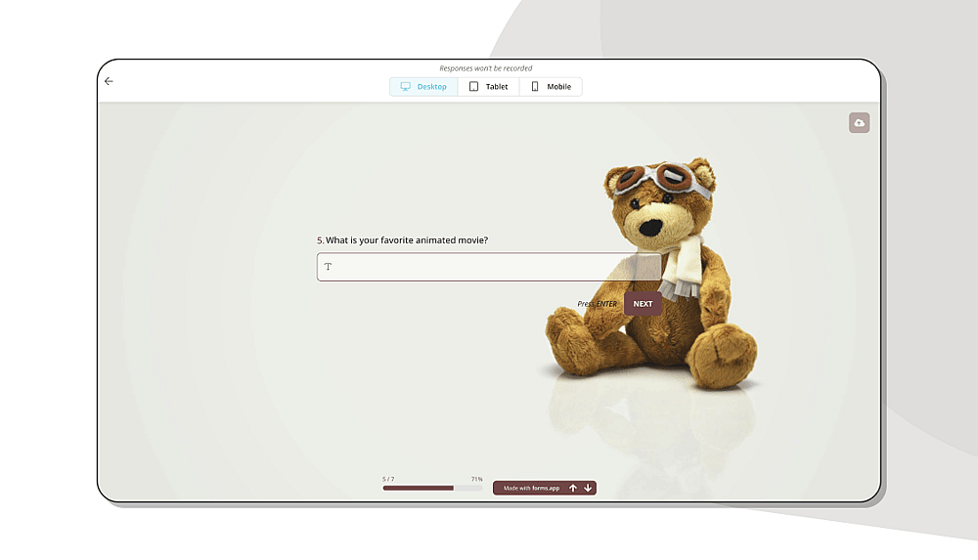This screenshot has height=560, width=978.
Task: Click the '71%' progress label
Action: click(x=476, y=479)
